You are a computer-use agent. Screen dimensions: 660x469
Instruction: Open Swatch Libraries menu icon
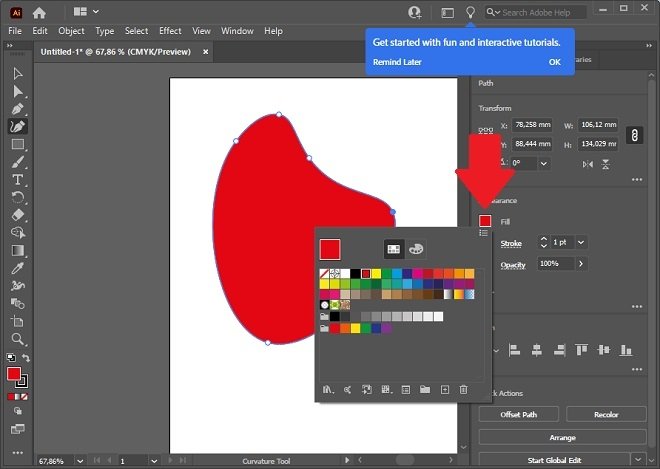328,390
